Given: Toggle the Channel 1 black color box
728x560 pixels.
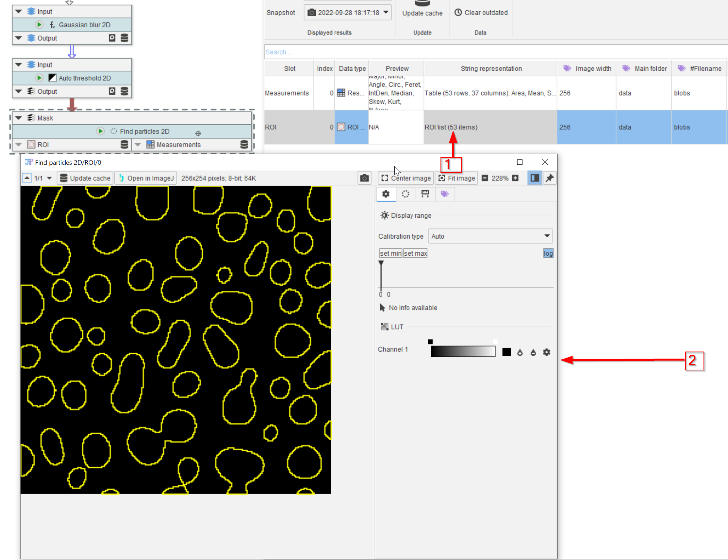Looking at the screenshot, I should (507, 352).
